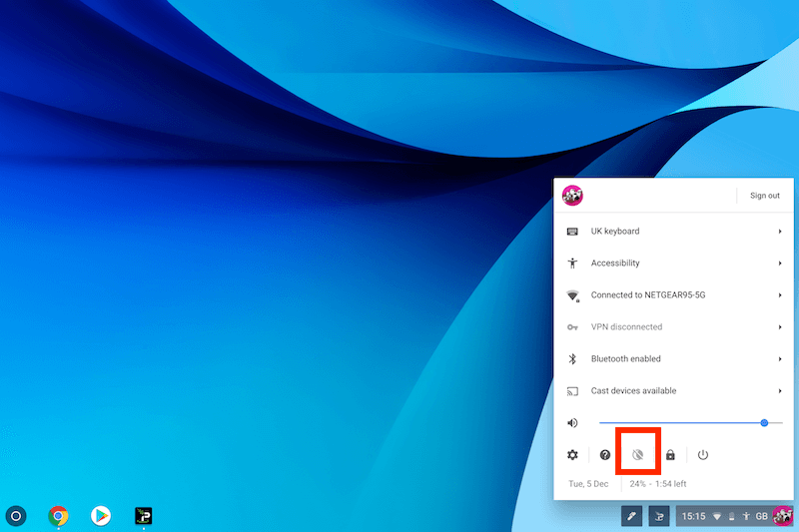Screen dimensions: 799x532
Task: Open the Bluetooth enabled row
Action: coord(673,359)
